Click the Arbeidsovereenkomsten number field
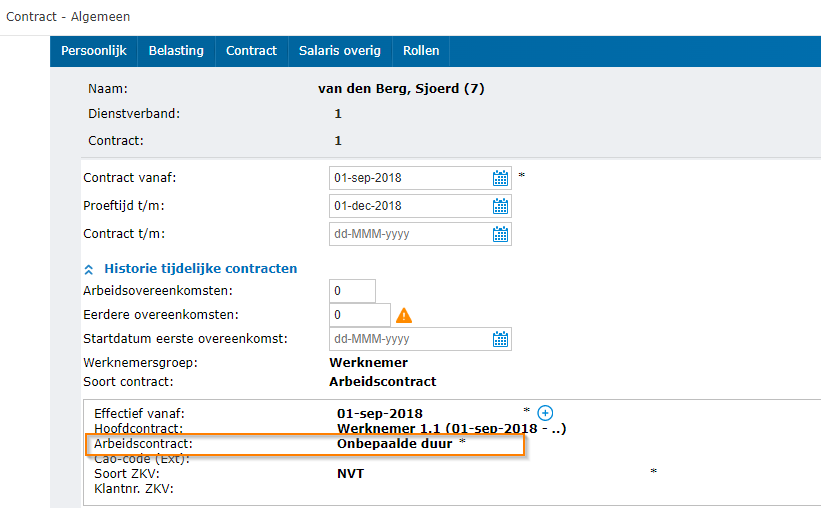The image size is (821, 508). [352, 291]
